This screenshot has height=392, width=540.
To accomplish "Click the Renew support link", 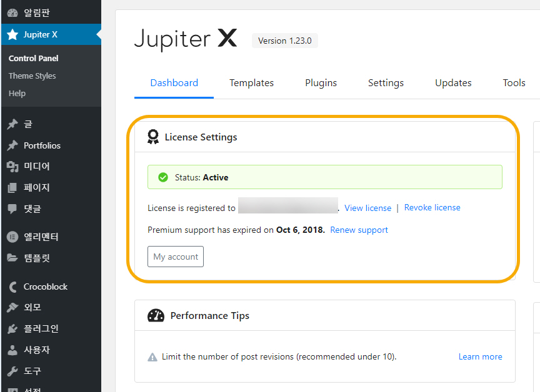I will point(359,230).
